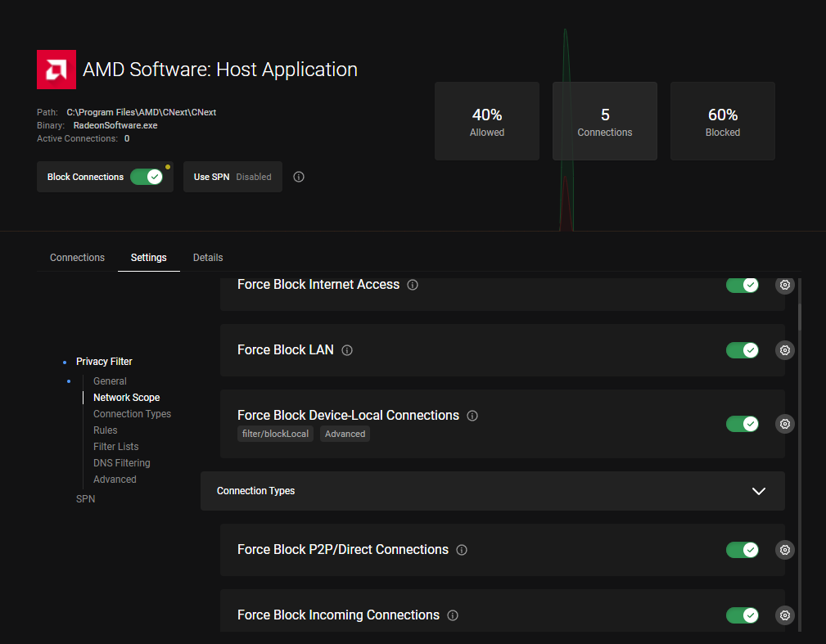The width and height of the screenshot is (826, 644).
Task: Click the info icon next to Use SPN
Action: tap(298, 176)
